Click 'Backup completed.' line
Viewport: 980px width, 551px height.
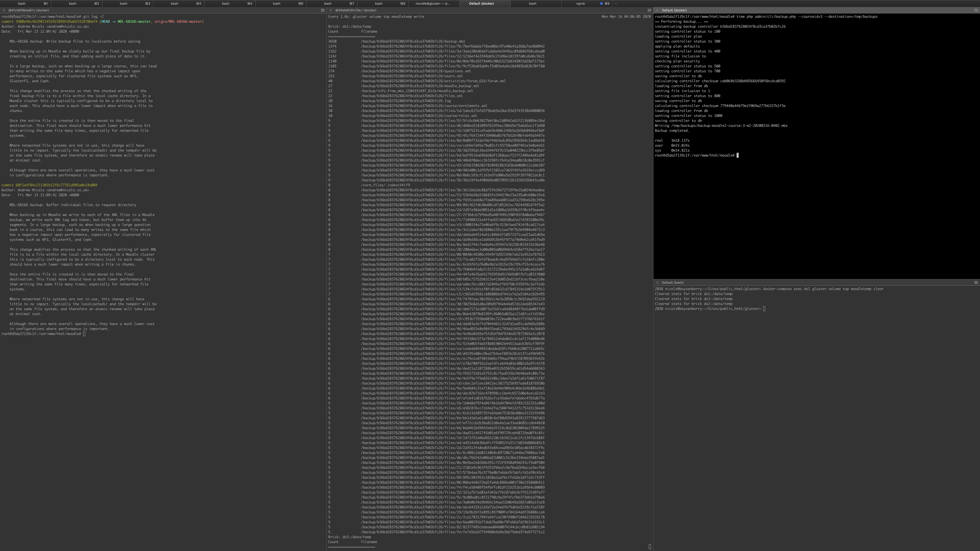coord(672,130)
